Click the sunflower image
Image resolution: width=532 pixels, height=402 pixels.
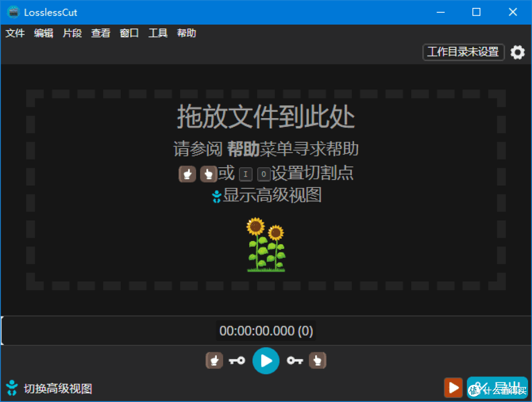266,245
